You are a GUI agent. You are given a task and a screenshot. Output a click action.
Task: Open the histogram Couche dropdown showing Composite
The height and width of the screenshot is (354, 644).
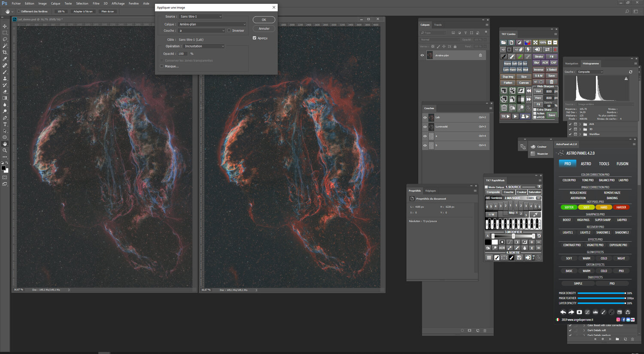(589, 72)
